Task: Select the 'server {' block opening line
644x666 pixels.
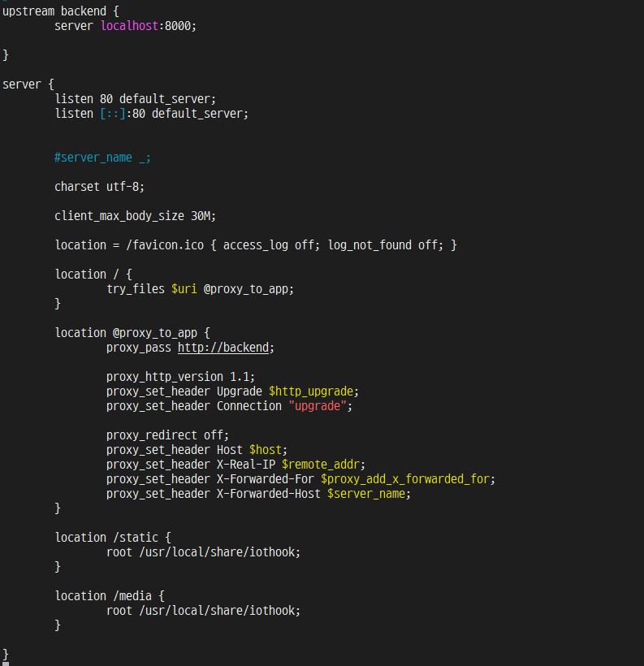Action: click(x=28, y=84)
